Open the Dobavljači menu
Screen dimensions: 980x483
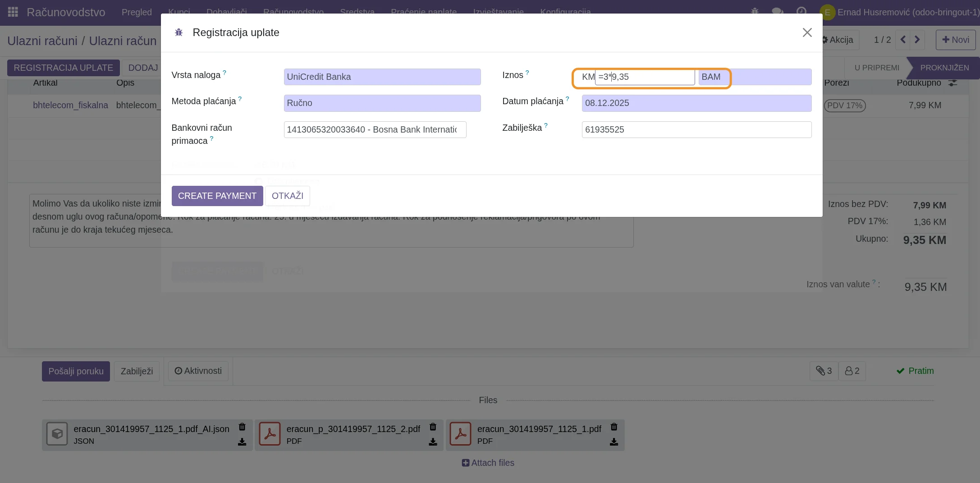(227, 12)
